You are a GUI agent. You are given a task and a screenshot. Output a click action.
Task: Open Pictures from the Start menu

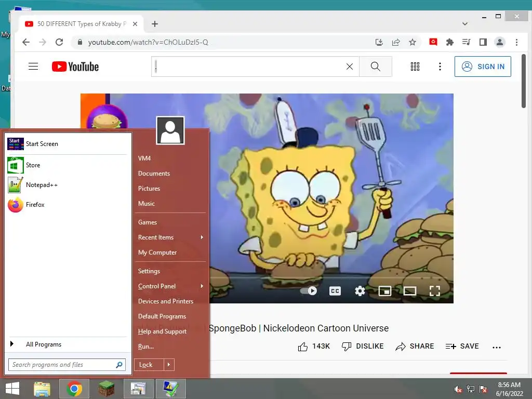(x=170, y=188)
